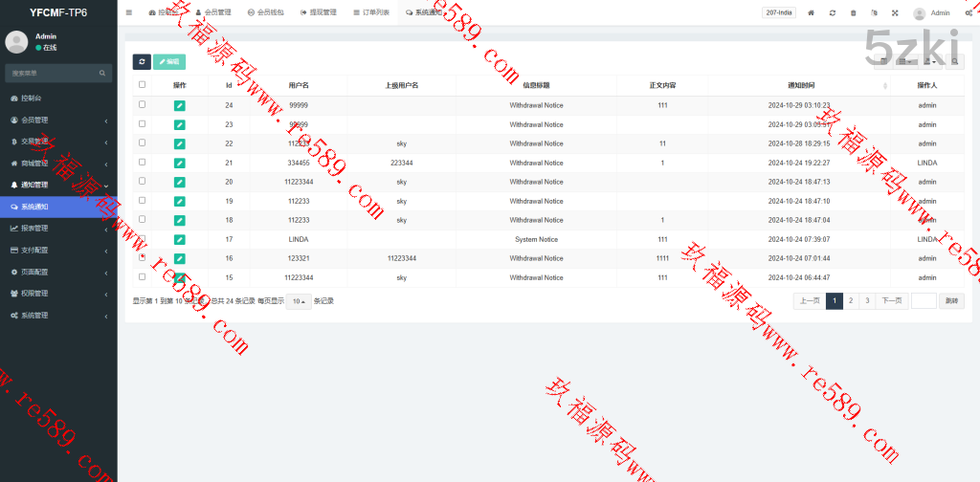Click the 下一页 next page button
This screenshot has width=980, height=482.
tap(891, 300)
